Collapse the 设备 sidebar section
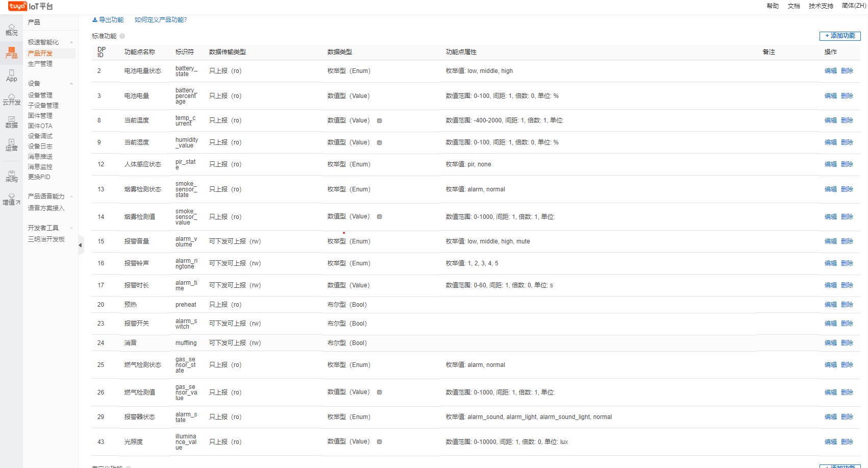Image resolution: width=868 pixels, height=468 pixels. tap(71, 84)
